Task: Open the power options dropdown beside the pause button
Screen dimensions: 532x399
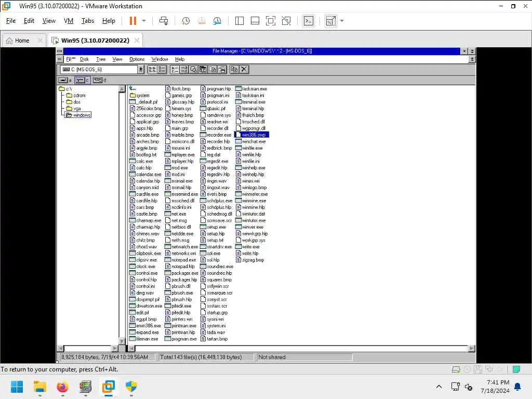Action: 144,21
